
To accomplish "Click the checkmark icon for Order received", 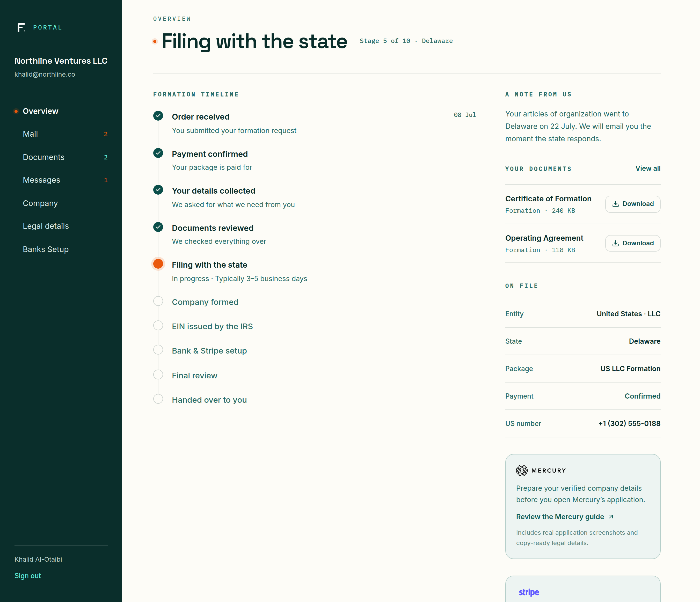I will tap(158, 116).
